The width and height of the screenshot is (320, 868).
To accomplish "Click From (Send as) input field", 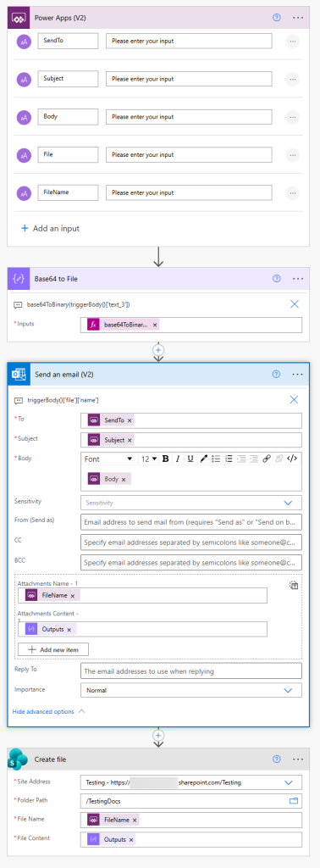I will pos(191,521).
